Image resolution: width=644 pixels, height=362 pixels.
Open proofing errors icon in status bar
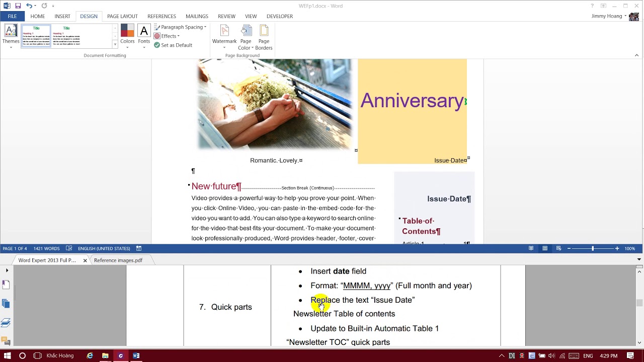(69, 248)
